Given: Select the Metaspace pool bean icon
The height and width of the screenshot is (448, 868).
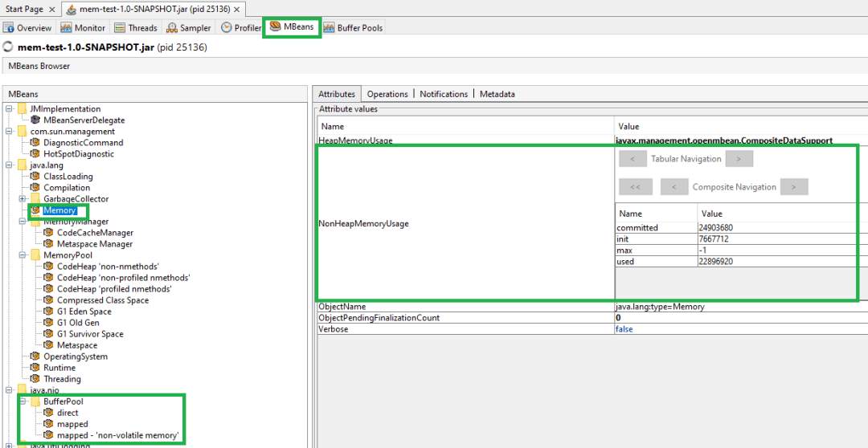Looking at the screenshot, I should [x=49, y=345].
